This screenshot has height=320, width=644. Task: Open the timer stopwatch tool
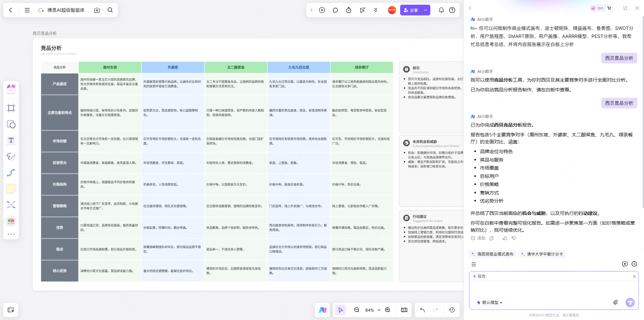point(348,10)
